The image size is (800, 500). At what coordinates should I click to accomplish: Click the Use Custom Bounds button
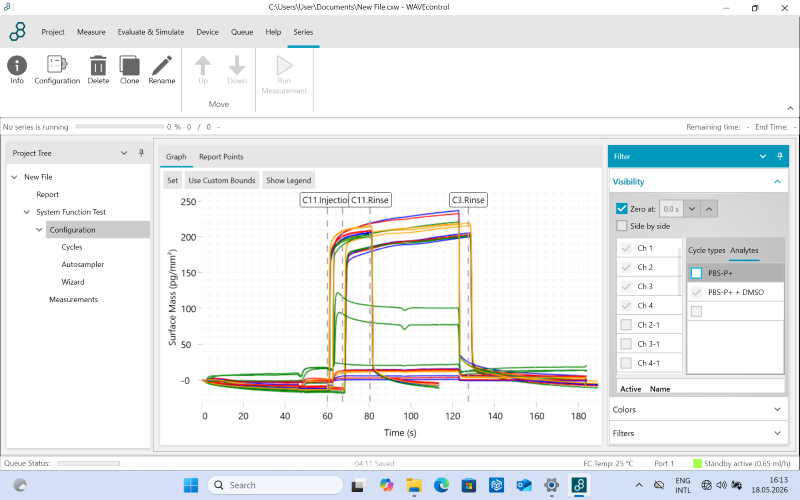[x=221, y=180]
